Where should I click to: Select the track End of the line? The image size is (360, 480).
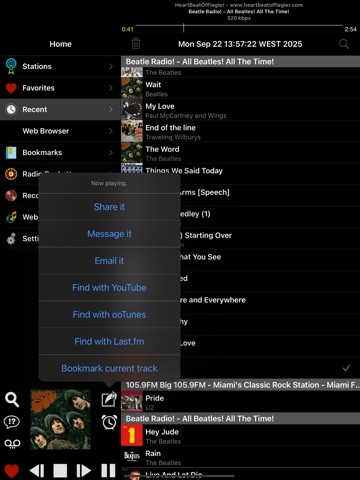[x=240, y=131]
